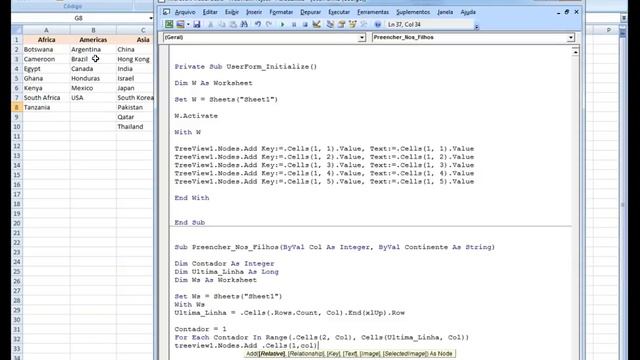Screen dimensions: 640x360
Task: Open the Depurar menu
Action: 311,12
